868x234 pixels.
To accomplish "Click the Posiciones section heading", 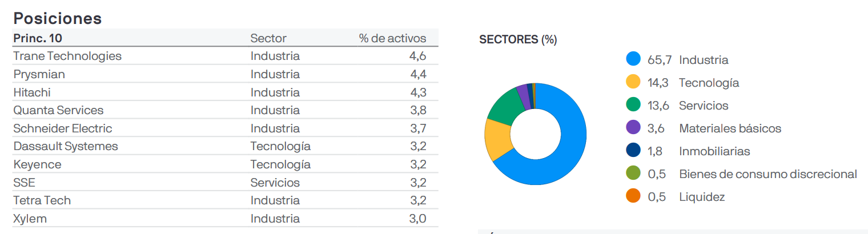I will tap(57, 18).
